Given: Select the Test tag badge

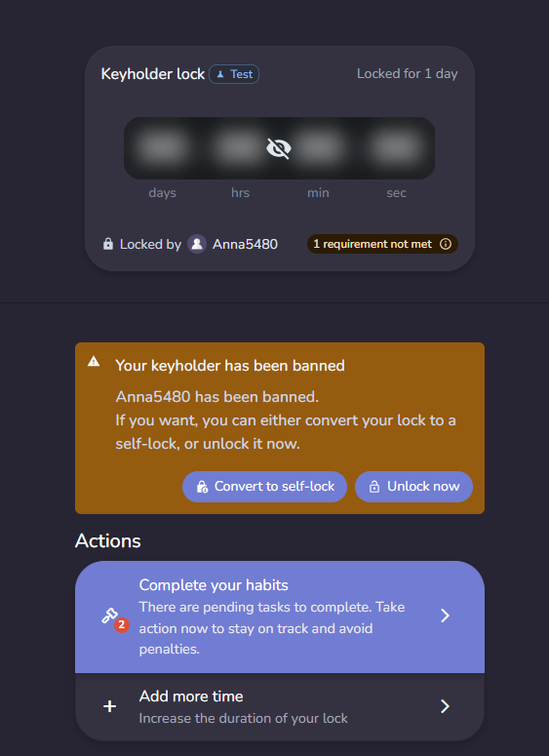Looking at the screenshot, I should click(x=234, y=74).
